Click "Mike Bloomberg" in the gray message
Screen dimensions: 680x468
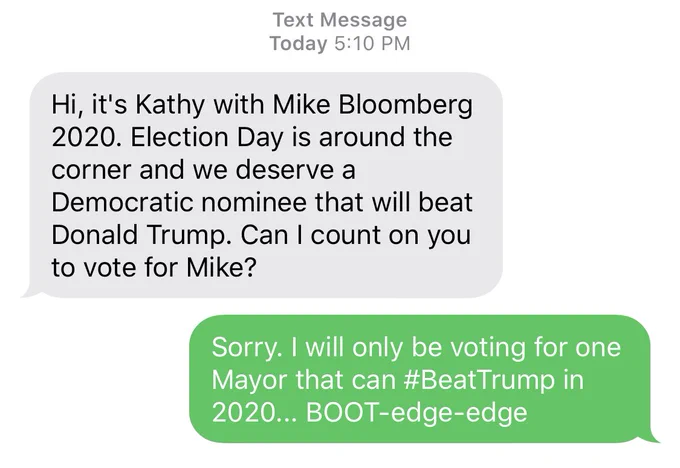(373, 105)
